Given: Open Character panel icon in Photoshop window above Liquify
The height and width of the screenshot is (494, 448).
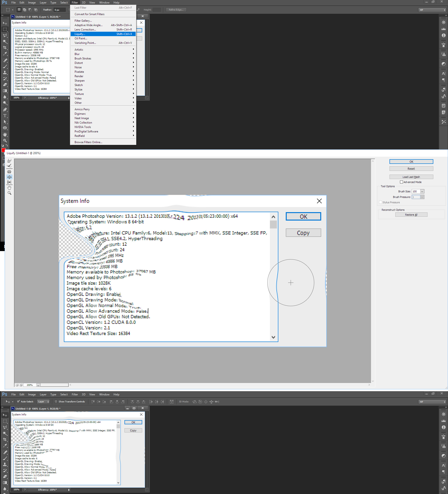Looking at the screenshot, I should click(x=443, y=73).
